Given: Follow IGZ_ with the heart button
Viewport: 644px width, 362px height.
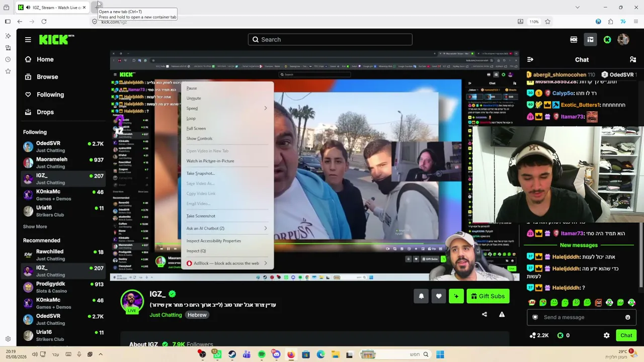Looking at the screenshot, I should click(439, 296).
